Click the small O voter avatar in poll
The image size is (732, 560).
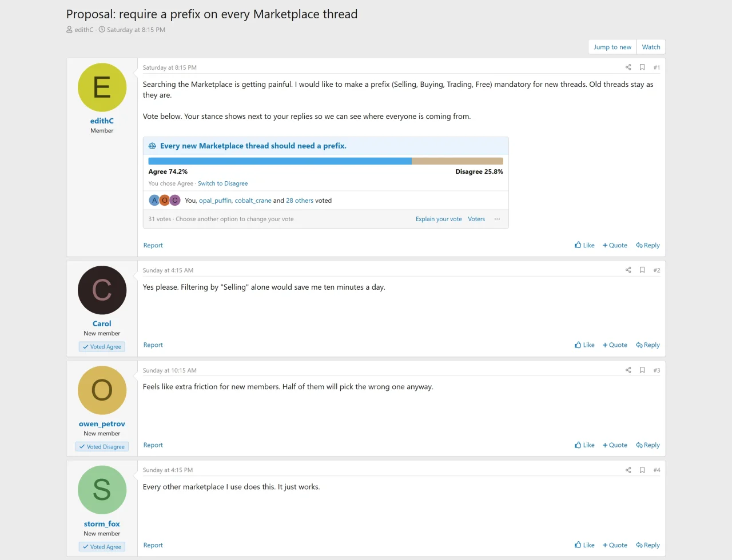[x=165, y=201]
